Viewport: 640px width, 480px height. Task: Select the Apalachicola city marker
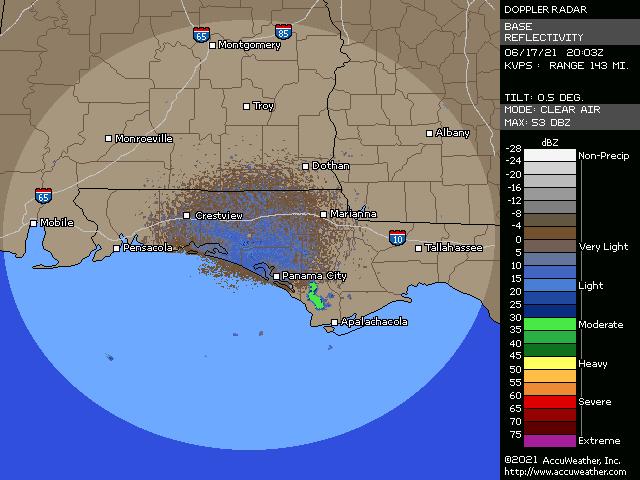point(335,322)
